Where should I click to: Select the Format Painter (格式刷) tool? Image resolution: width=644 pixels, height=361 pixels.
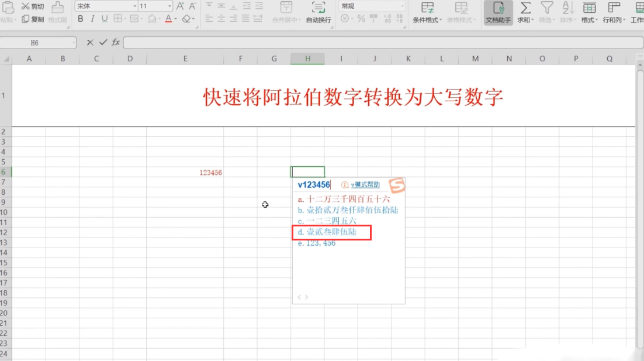(x=57, y=12)
